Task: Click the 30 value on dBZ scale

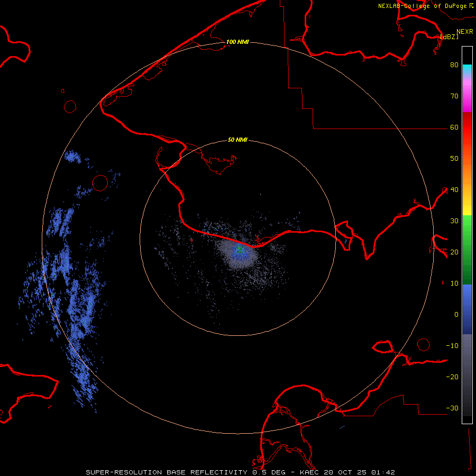Action: [x=454, y=221]
